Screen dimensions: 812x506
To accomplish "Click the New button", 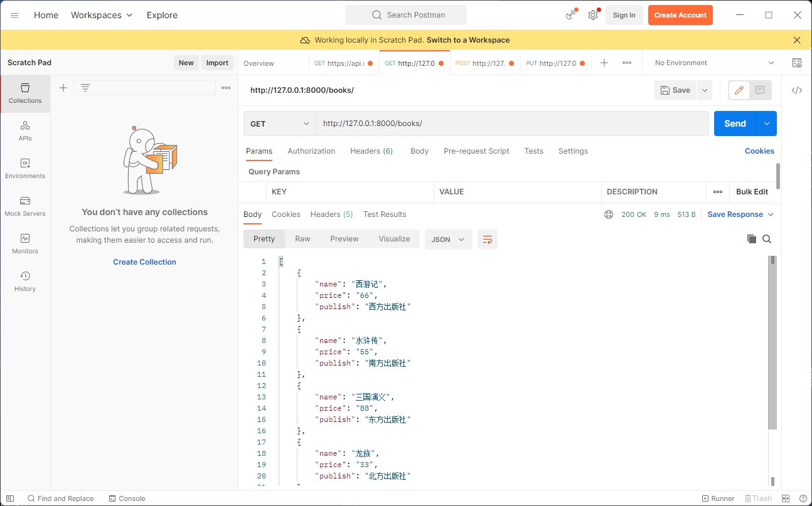I will 186,63.
